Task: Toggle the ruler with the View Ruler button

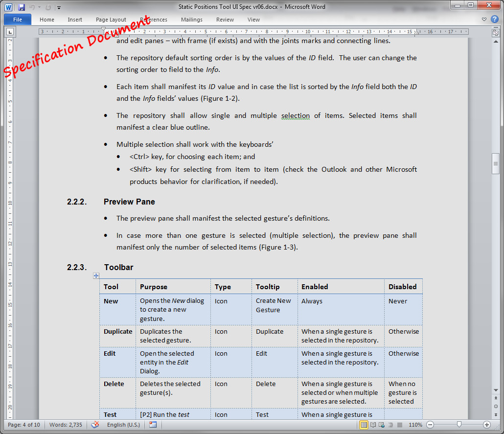Action: pos(496,32)
